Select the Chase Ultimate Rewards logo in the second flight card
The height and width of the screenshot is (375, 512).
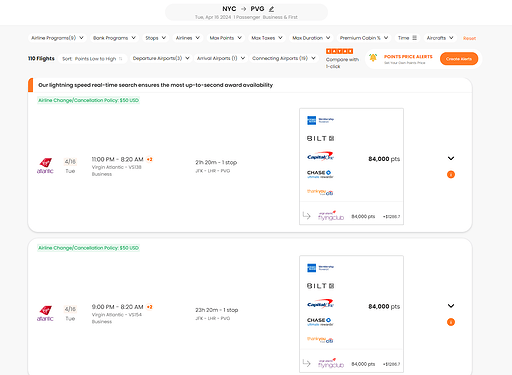click(320, 322)
